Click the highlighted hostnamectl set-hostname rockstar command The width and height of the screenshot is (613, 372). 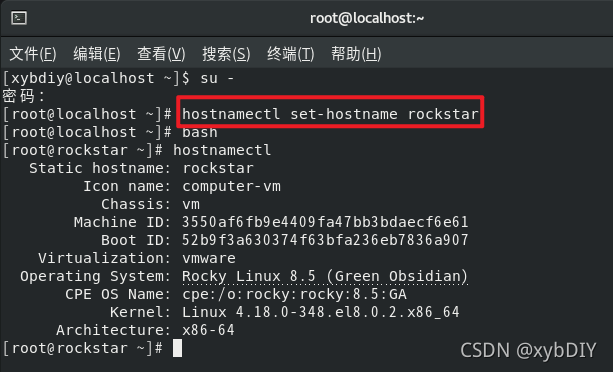click(330, 114)
